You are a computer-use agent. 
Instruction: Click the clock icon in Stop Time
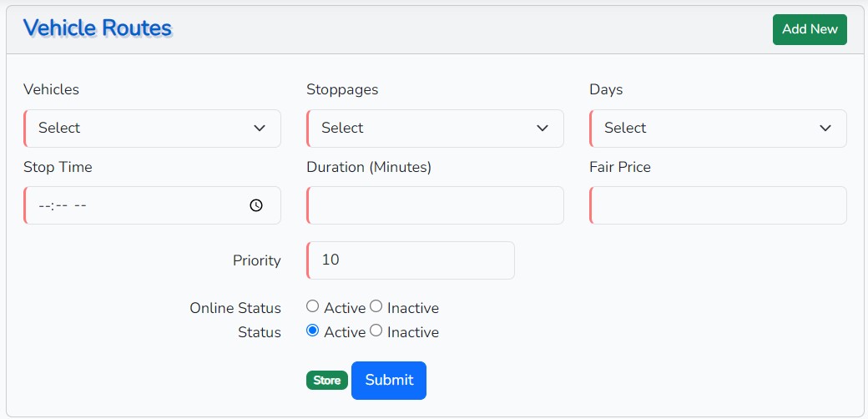(256, 205)
